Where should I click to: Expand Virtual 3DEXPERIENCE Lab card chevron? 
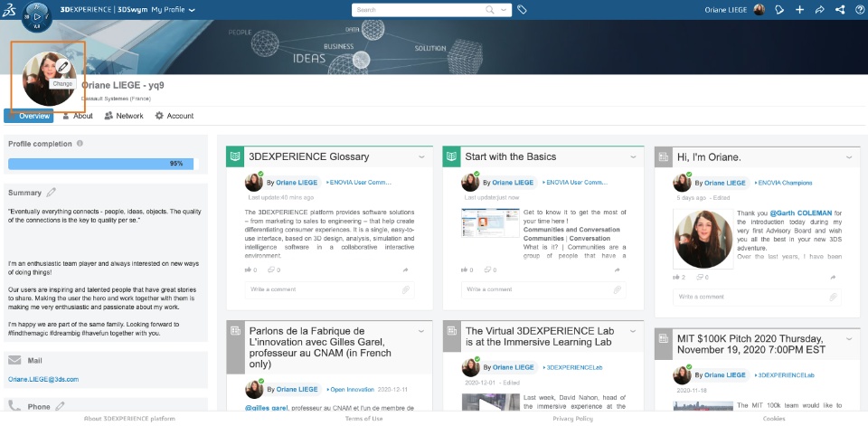633,331
